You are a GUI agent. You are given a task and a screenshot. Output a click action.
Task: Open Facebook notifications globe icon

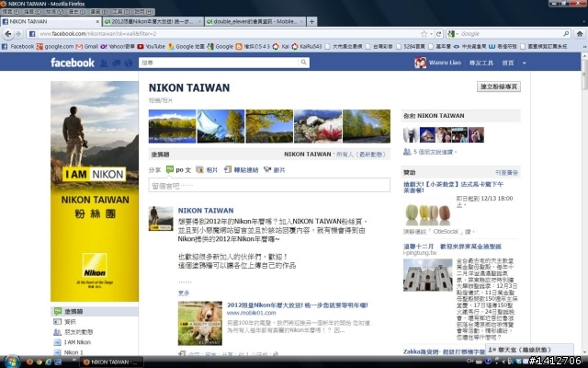pos(129,63)
